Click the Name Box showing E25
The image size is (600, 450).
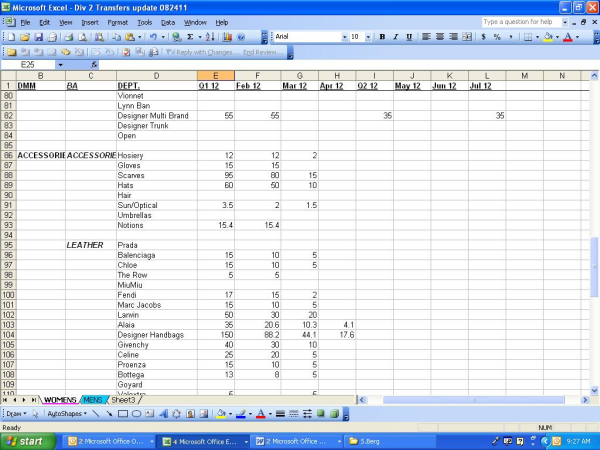pos(30,64)
